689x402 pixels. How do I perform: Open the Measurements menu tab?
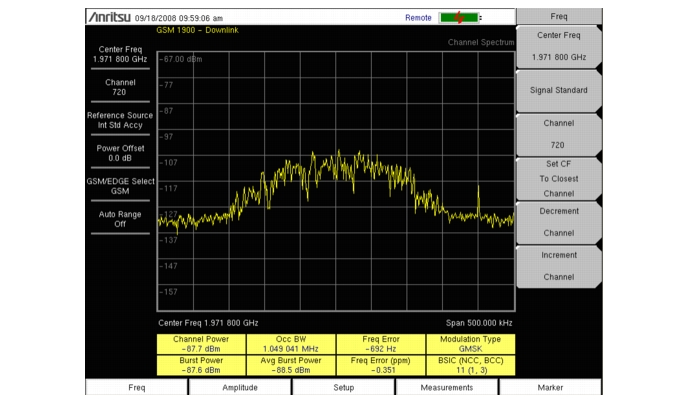pos(447,387)
